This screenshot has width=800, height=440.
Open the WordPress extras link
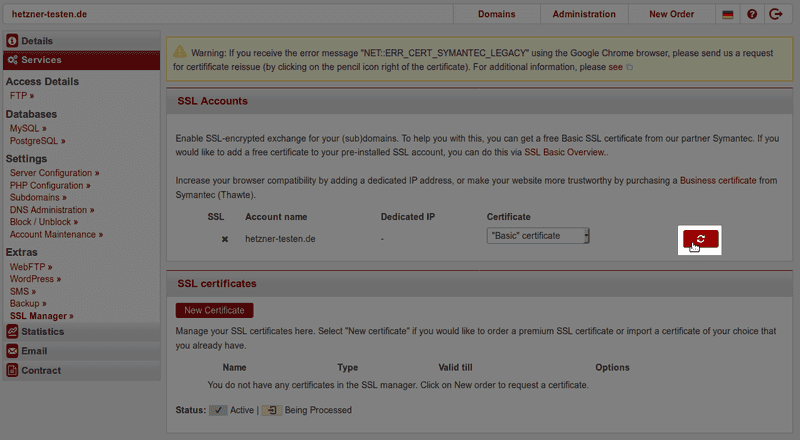35,279
